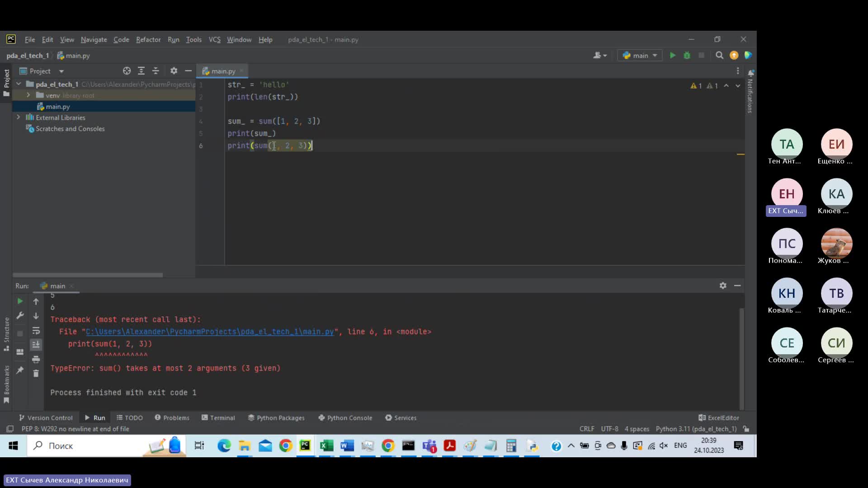Select the main.py editor tab
868x488 pixels.
223,71
